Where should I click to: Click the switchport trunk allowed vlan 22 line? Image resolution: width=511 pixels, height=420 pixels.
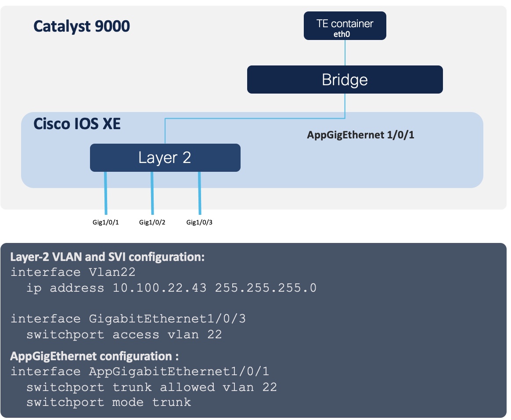pyautogui.click(x=151, y=387)
